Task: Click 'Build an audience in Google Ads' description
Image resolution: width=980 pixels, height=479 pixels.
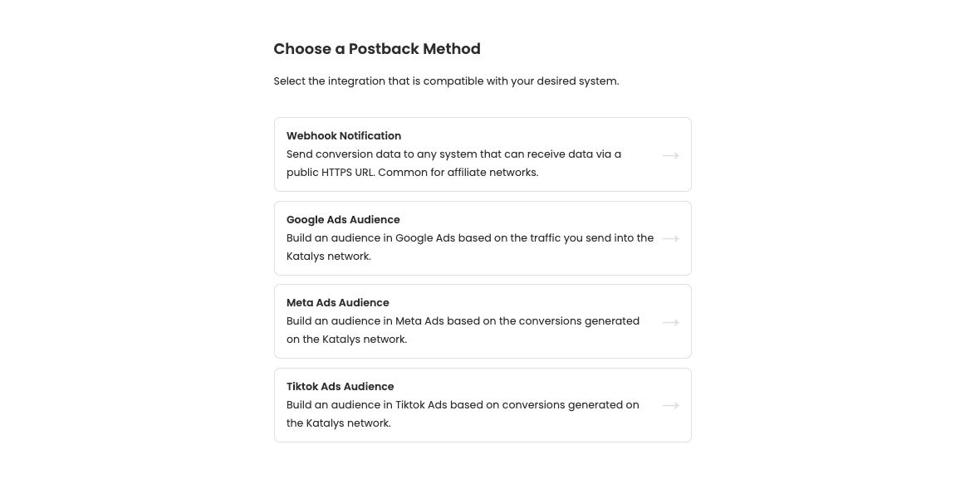Action: pos(470,238)
